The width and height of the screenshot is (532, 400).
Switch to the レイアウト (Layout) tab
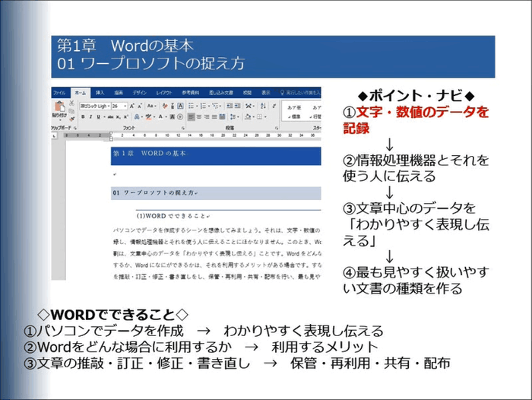[x=164, y=93]
